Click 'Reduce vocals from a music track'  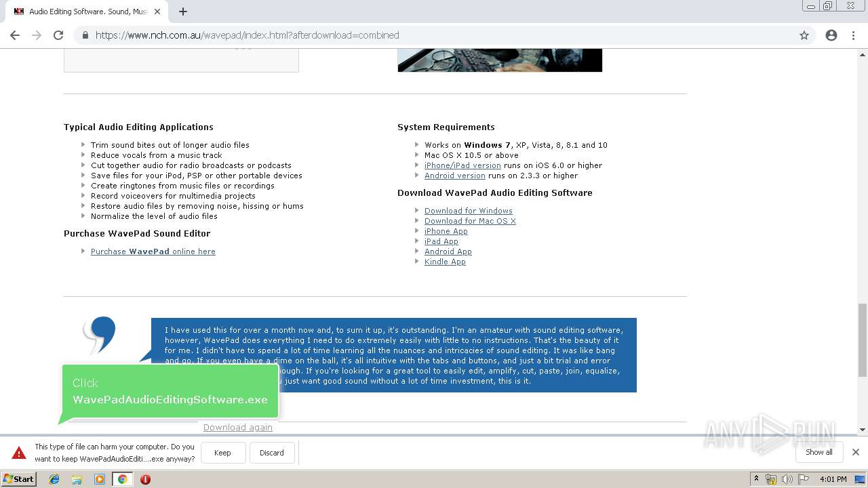click(157, 155)
